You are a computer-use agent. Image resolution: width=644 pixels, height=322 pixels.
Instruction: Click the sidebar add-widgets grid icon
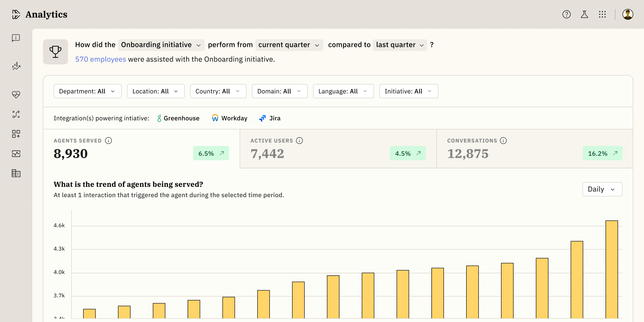pyautogui.click(x=16, y=134)
